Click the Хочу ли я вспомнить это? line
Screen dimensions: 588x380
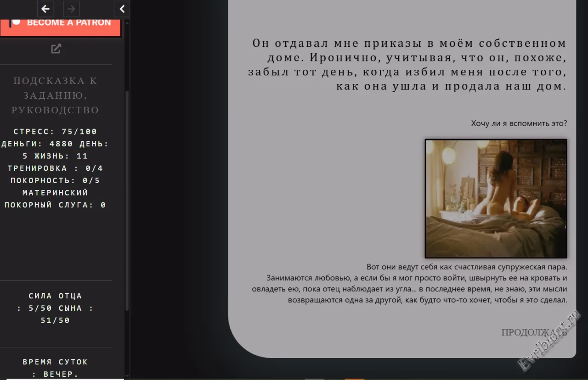click(x=519, y=123)
